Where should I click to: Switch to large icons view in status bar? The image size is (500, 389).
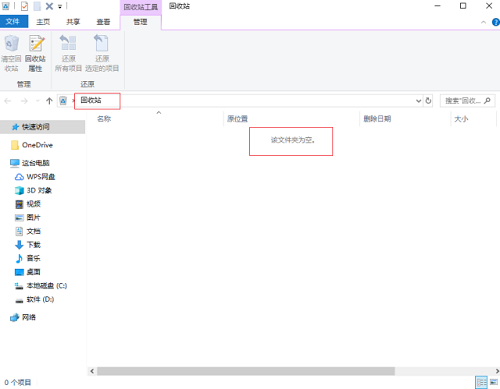(x=494, y=382)
